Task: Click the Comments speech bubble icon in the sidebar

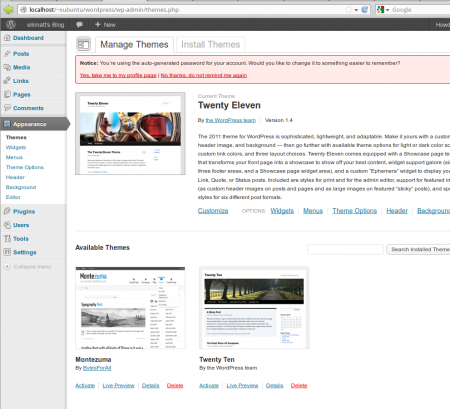Action: 7,108
